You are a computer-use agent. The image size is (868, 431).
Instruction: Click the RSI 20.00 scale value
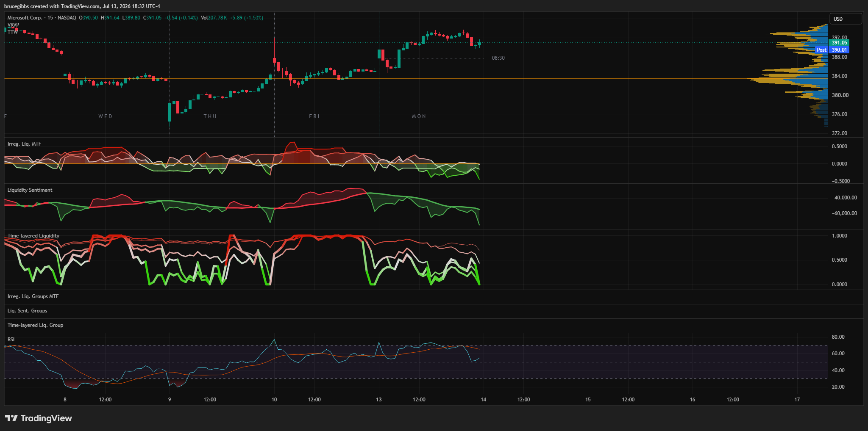point(838,387)
